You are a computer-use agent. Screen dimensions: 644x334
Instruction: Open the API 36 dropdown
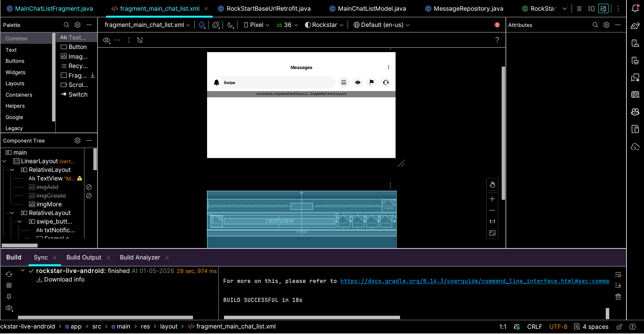click(x=287, y=25)
